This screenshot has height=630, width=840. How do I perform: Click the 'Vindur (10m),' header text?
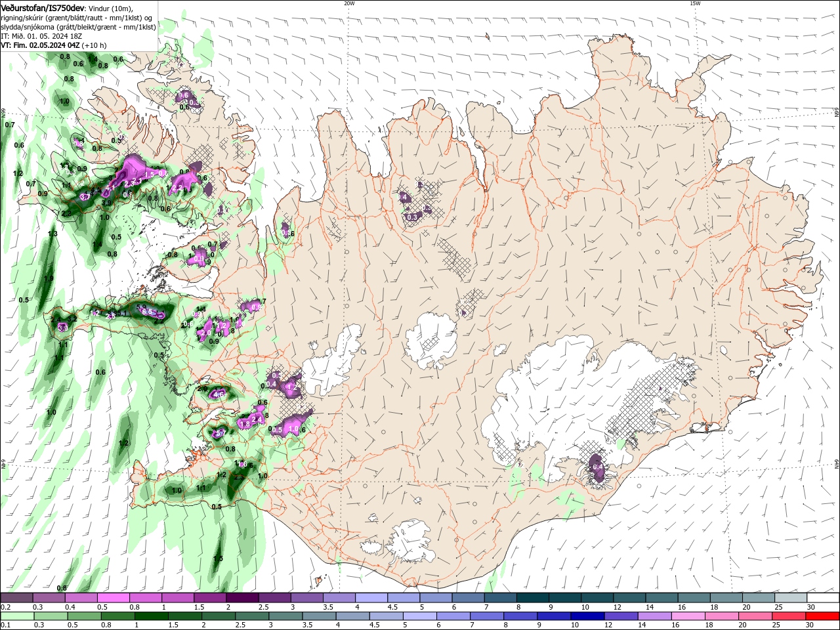point(110,9)
